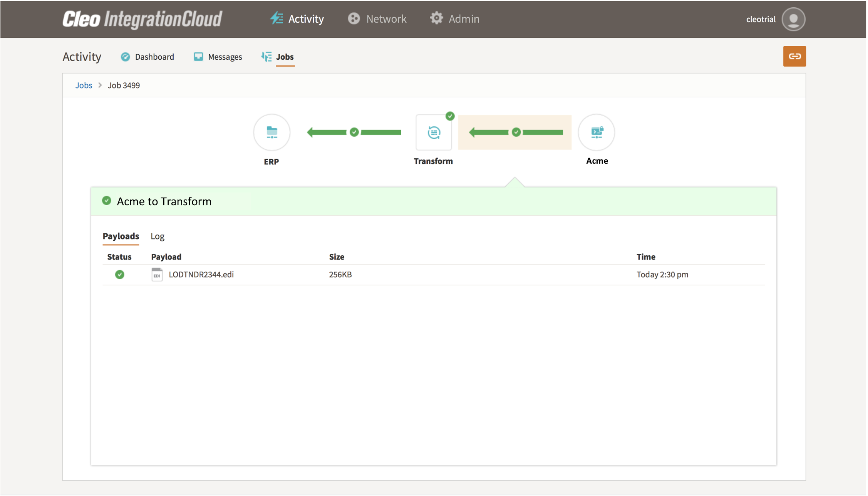Image resolution: width=868 pixels, height=496 pixels.
Task: Click the Messages inbox icon
Action: click(198, 57)
